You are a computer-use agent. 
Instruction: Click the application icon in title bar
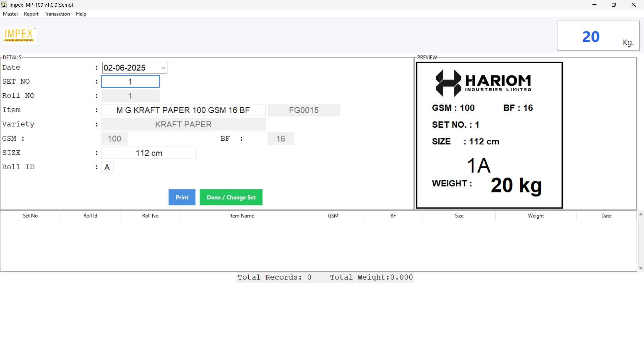(4, 5)
